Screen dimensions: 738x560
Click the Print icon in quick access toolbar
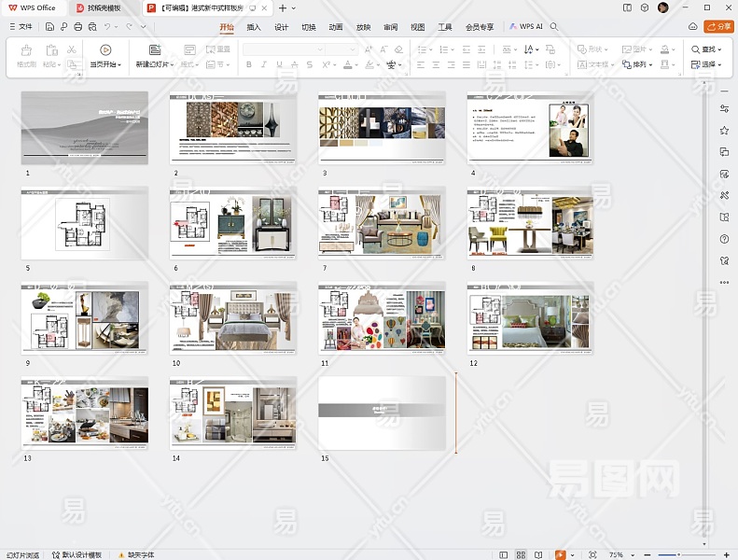pos(77,27)
